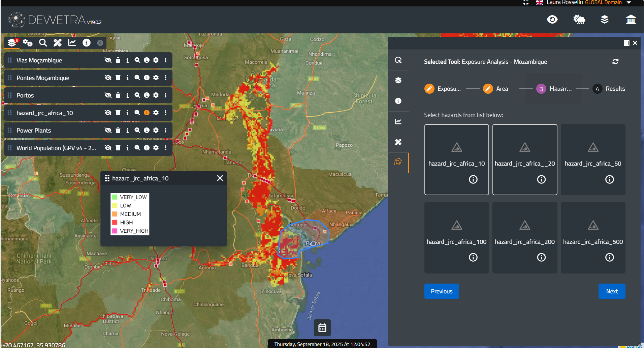This screenshot has width=644, height=348.
Task: Show or hide World Population layer
Action: pyautogui.click(x=108, y=148)
